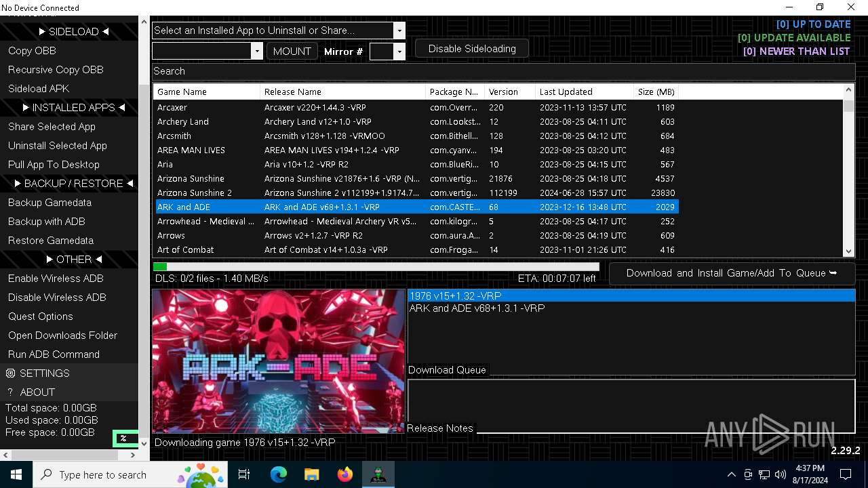The height and width of the screenshot is (488, 868).
Task: Select Arizona Sunshine 2 row
Action: click(x=416, y=192)
